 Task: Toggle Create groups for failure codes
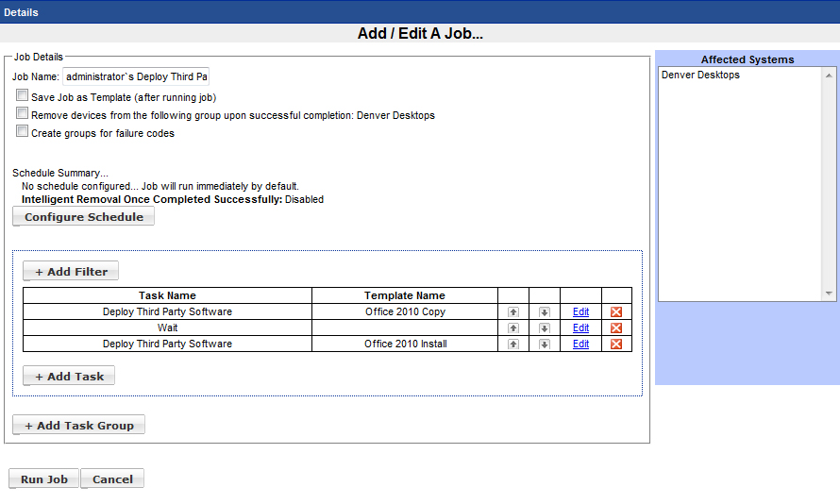tap(23, 132)
